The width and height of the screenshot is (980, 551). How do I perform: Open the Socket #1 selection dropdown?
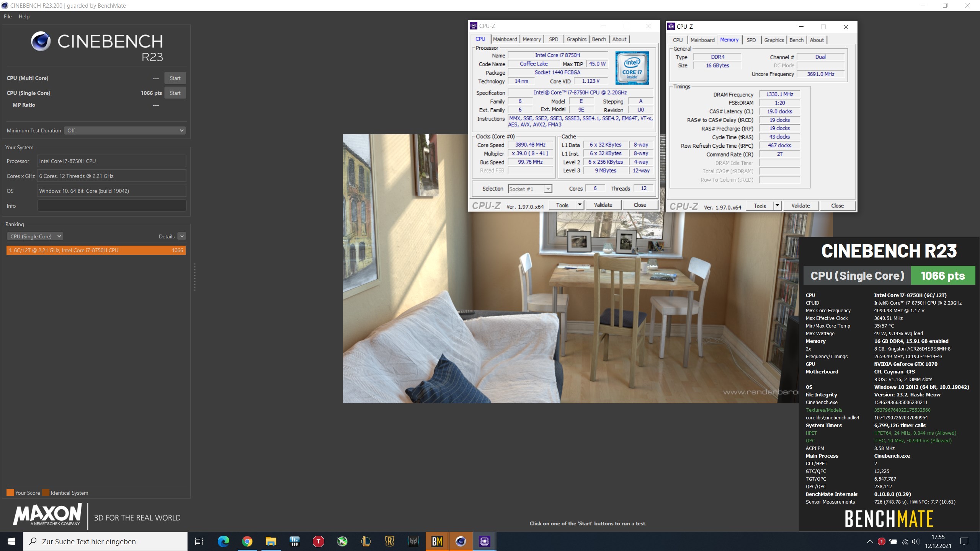pyautogui.click(x=530, y=189)
